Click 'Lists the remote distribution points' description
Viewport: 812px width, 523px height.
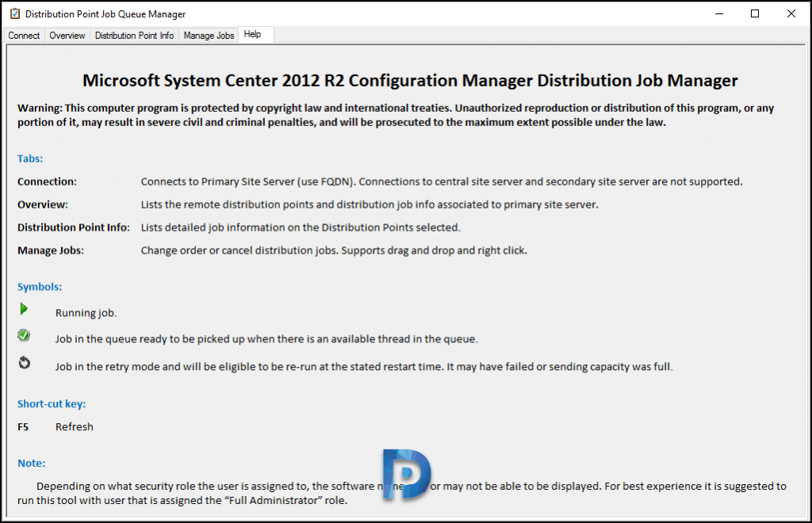click(370, 205)
